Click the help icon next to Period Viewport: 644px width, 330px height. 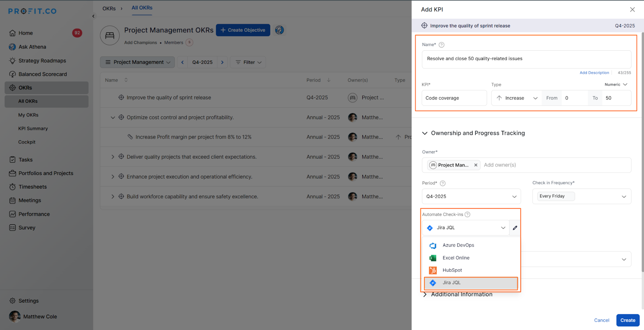[x=443, y=183]
